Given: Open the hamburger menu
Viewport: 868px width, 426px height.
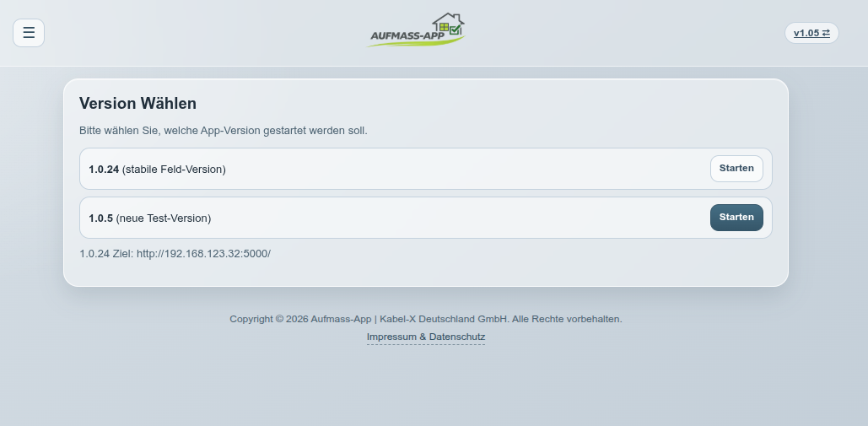Looking at the screenshot, I should tap(29, 33).
